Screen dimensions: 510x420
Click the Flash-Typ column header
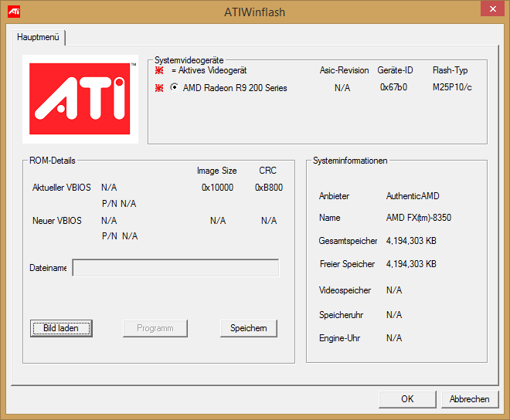click(x=450, y=70)
